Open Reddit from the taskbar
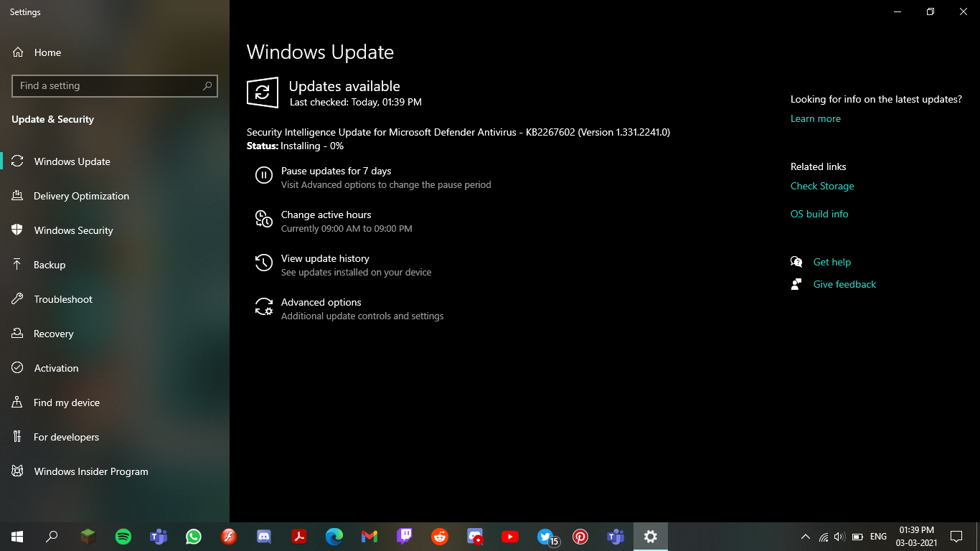 pyautogui.click(x=440, y=536)
